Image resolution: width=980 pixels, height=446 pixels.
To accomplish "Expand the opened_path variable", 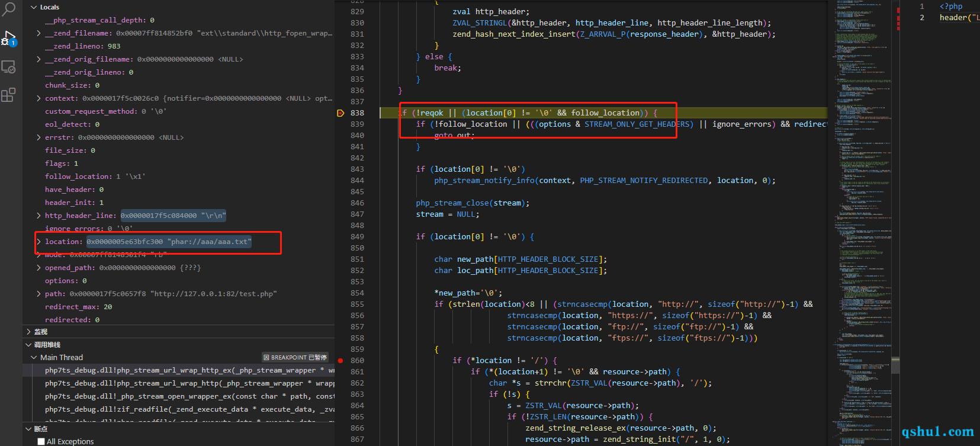I will [x=39, y=268].
